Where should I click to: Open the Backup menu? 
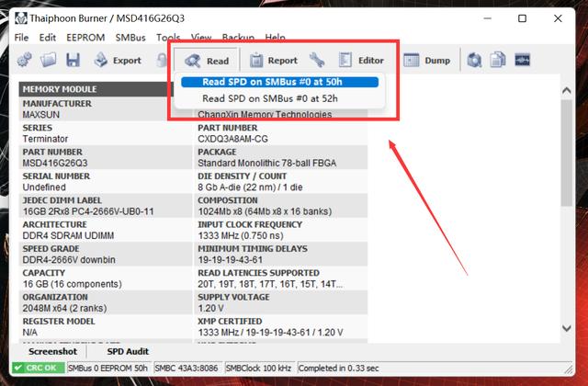coord(238,38)
